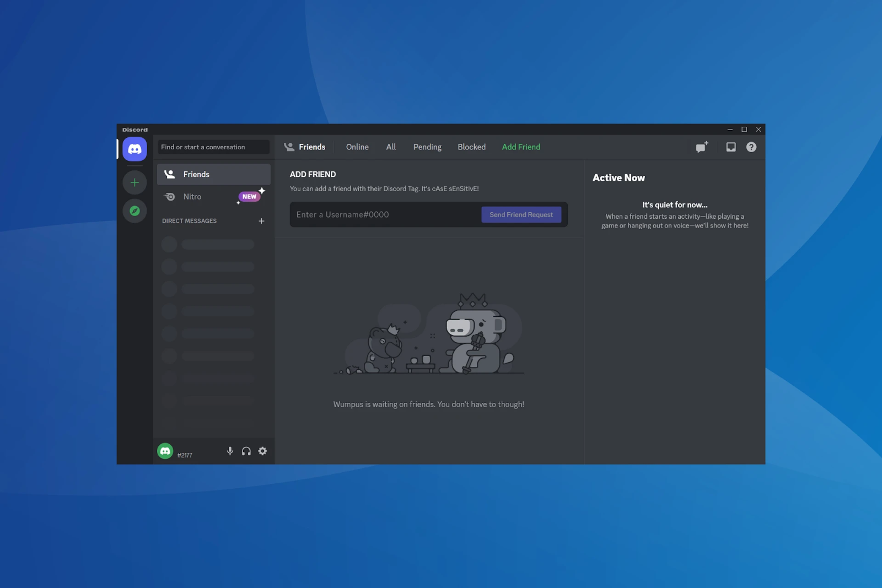This screenshot has width=882, height=588.
Task: Switch to the Pending tab
Action: [427, 147]
